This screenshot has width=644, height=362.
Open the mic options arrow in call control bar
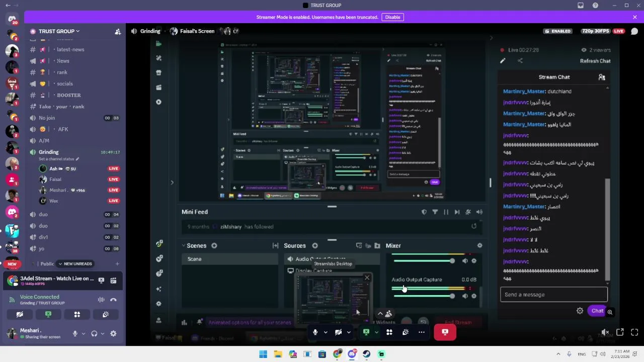coord(326,332)
